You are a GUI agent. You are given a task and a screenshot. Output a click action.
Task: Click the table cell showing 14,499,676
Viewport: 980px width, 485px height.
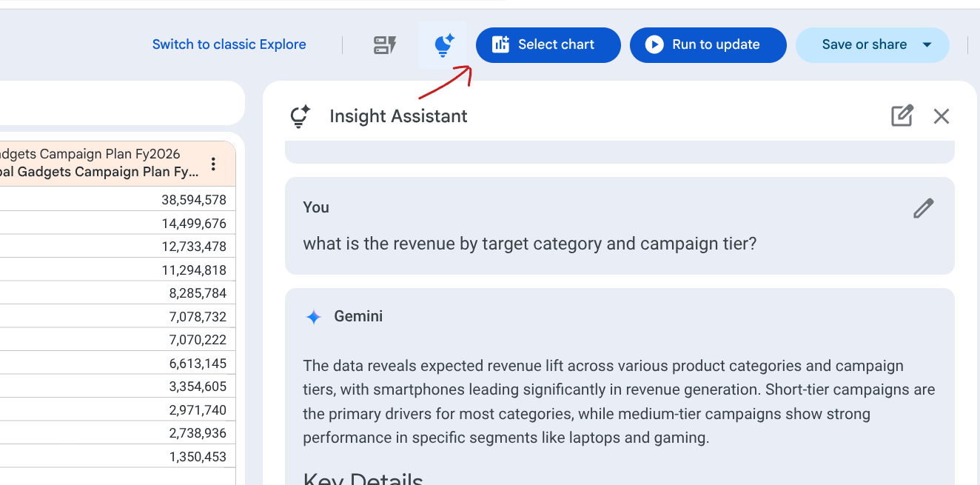pyautogui.click(x=194, y=224)
